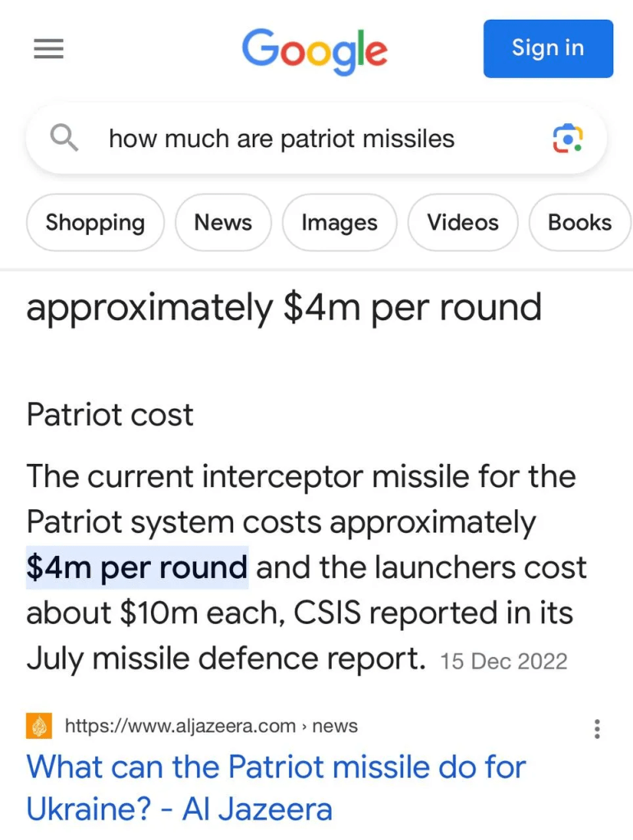The image size is (633, 840).
Task: Select the Images filter chip
Action: click(339, 223)
